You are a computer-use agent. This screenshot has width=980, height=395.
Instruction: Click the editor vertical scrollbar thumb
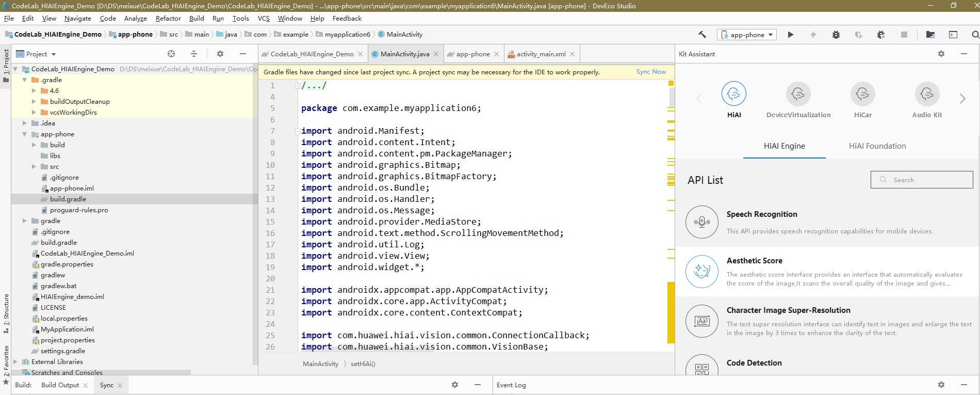tap(672, 96)
